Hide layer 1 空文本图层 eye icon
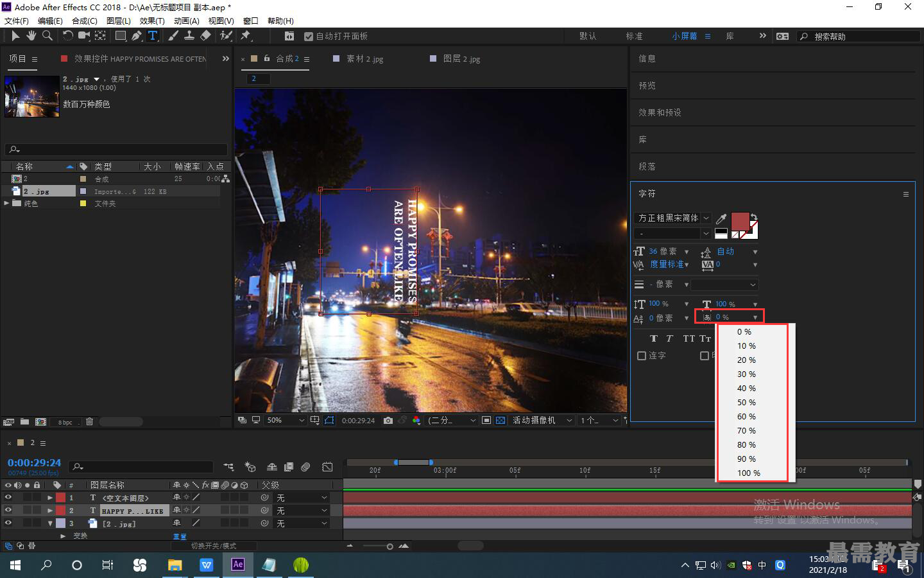 (x=8, y=498)
